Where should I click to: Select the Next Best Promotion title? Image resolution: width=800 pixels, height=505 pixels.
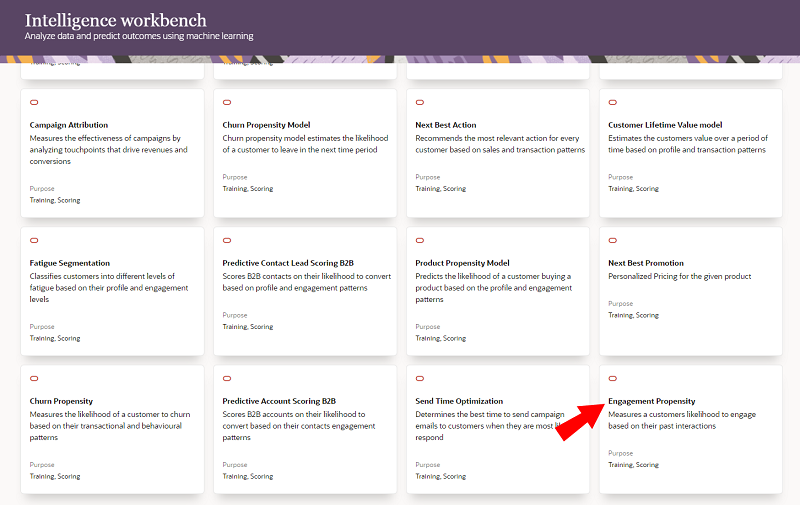[x=646, y=263]
